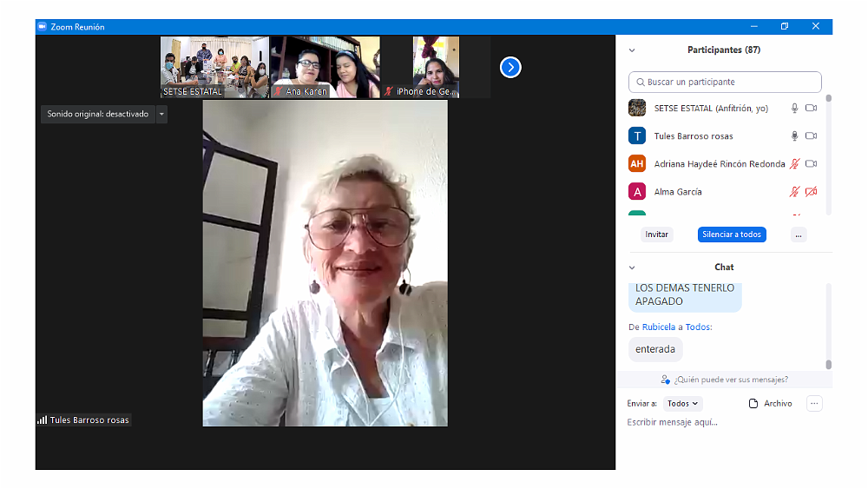The height and width of the screenshot is (489, 868).
Task: Toggle Adriana Haydeé's camera icon
Action: tap(812, 164)
